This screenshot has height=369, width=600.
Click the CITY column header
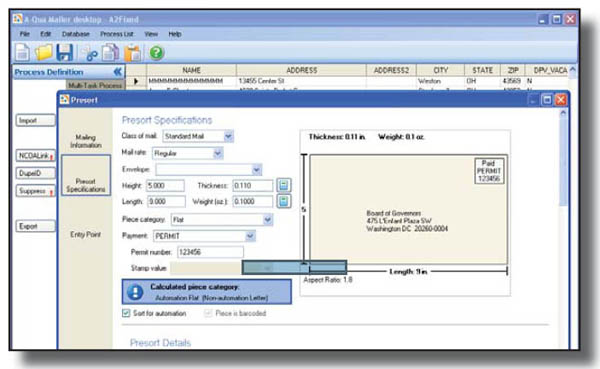pos(440,70)
